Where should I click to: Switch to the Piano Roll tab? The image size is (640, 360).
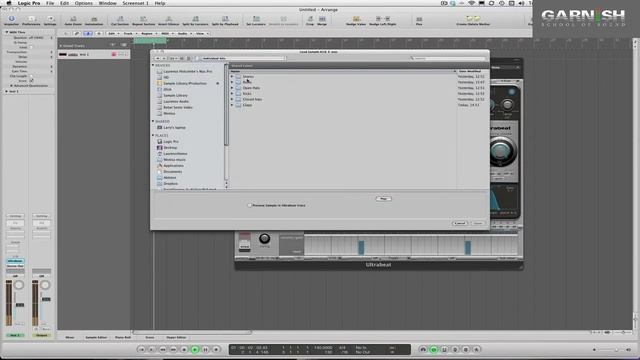point(123,338)
